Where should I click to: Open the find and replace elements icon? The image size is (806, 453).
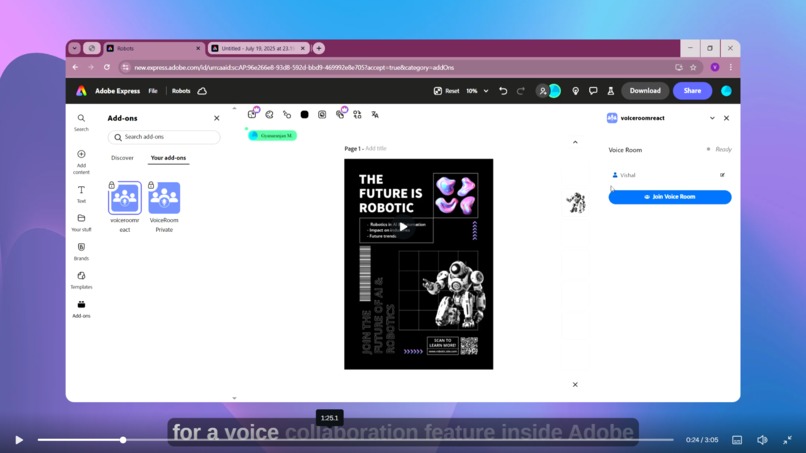point(357,115)
